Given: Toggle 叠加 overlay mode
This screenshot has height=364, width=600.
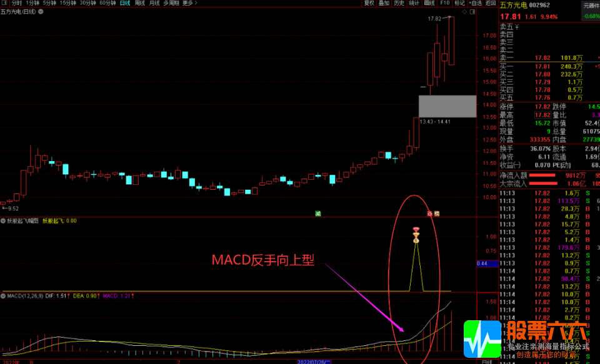Looking at the screenshot, I should coord(384,3).
